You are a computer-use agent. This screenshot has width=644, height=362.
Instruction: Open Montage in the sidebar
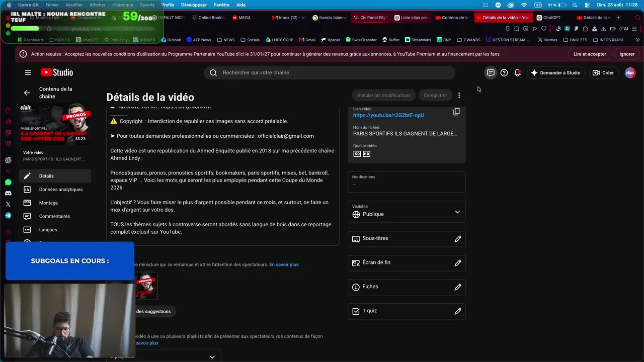pos(55,203)
